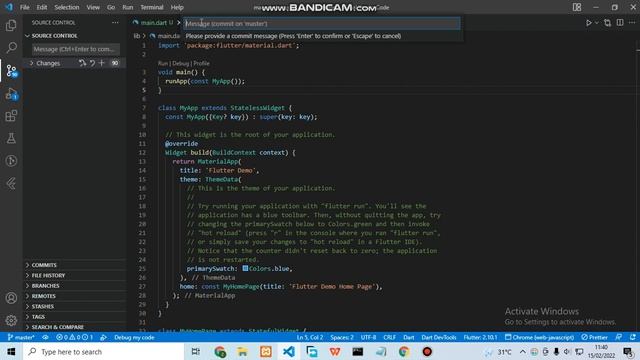Click Spaces: 2 in status bar

point(342,338)
